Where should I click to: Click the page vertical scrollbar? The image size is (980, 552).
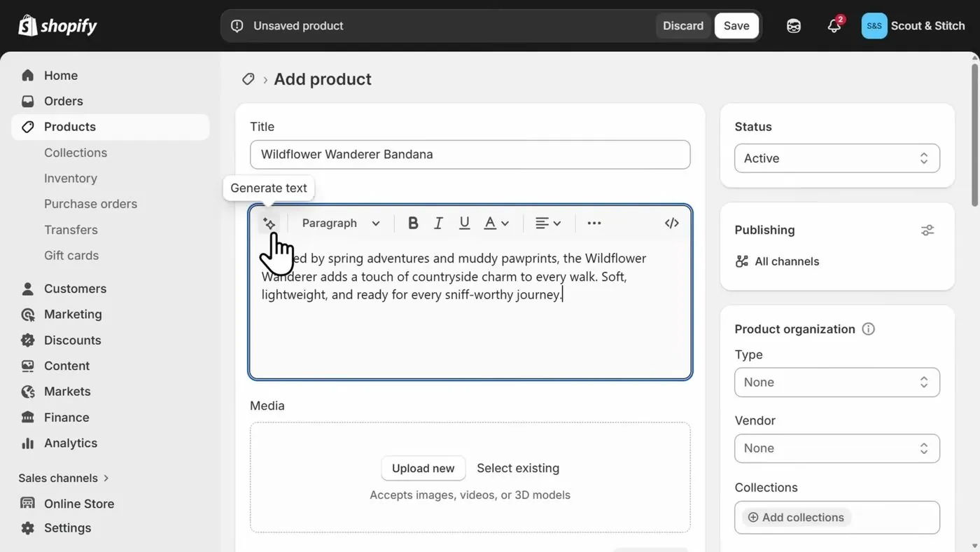975,135
